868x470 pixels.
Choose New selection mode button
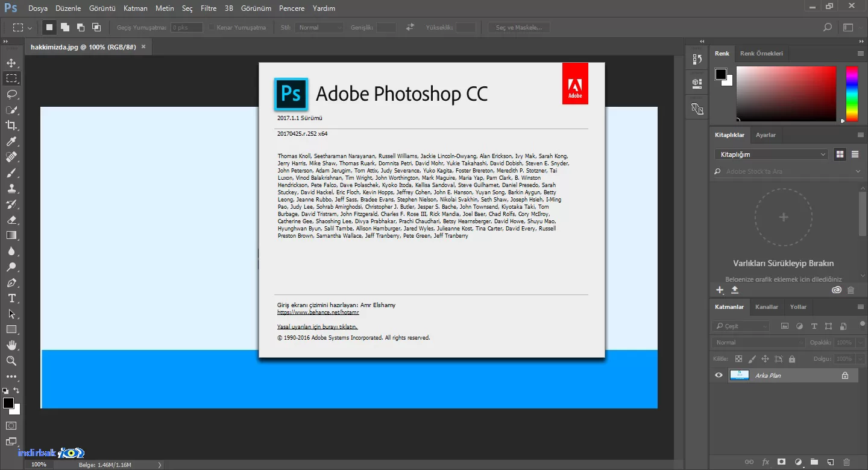49,27
